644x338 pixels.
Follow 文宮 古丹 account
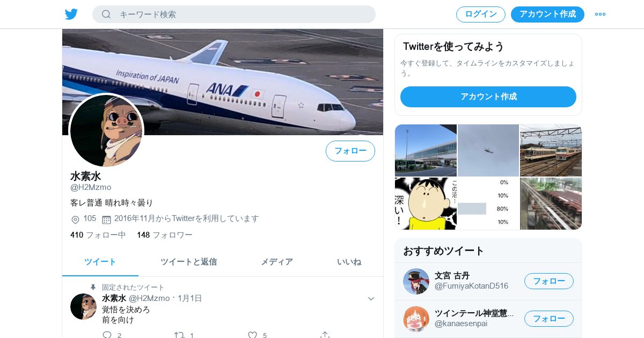pyautogui.click(x=549, y=281)
